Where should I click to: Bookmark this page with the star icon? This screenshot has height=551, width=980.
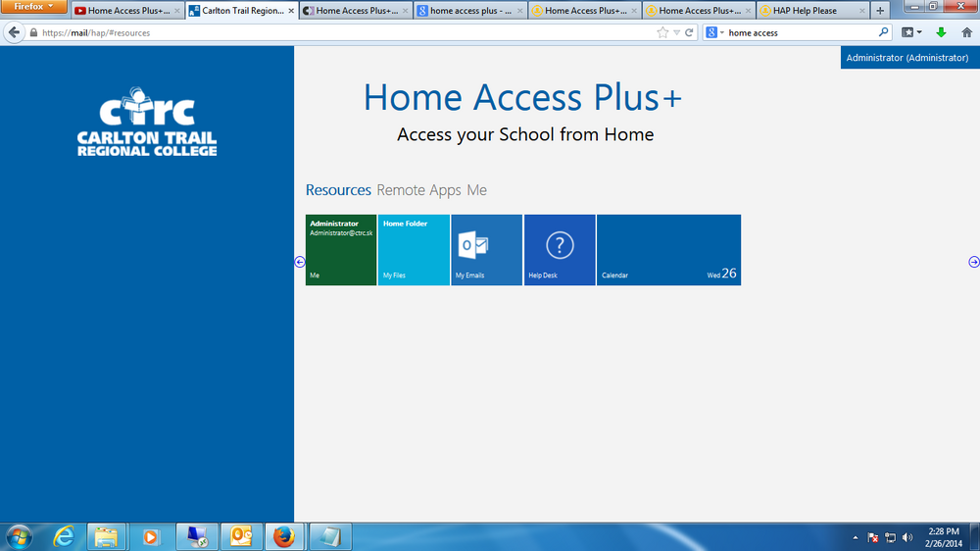662,32
